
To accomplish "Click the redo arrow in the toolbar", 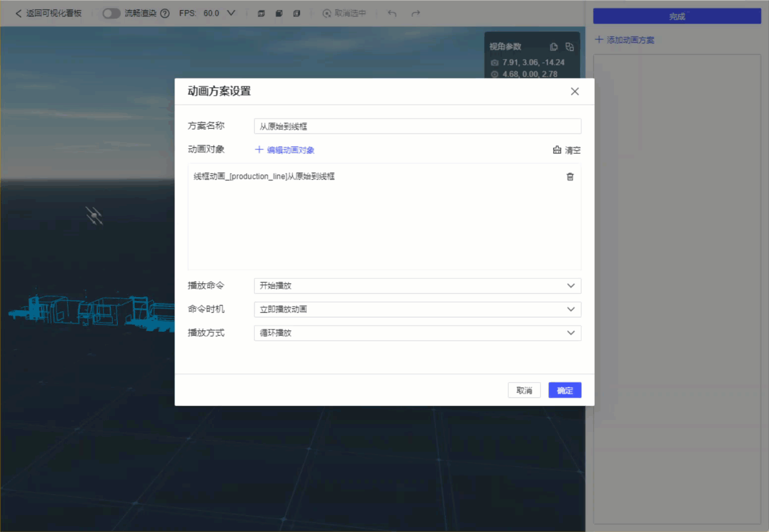I will tap(416, 13).
